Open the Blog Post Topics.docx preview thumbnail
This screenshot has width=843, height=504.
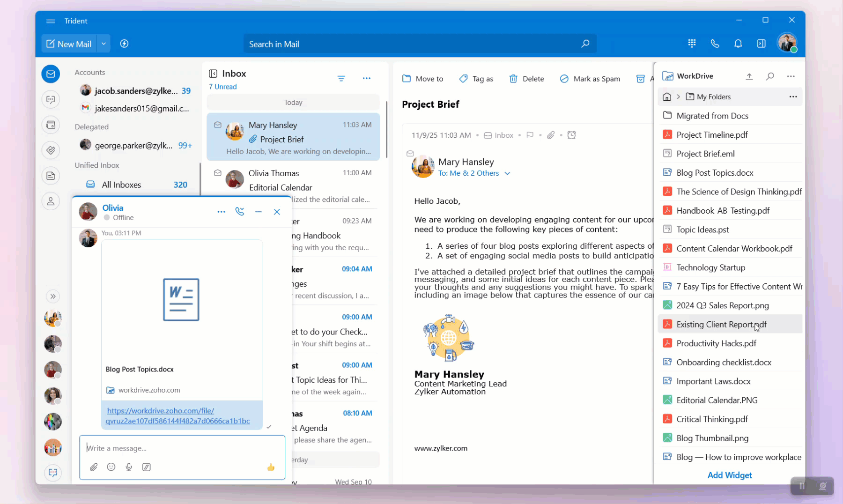(x=181, y=300)
